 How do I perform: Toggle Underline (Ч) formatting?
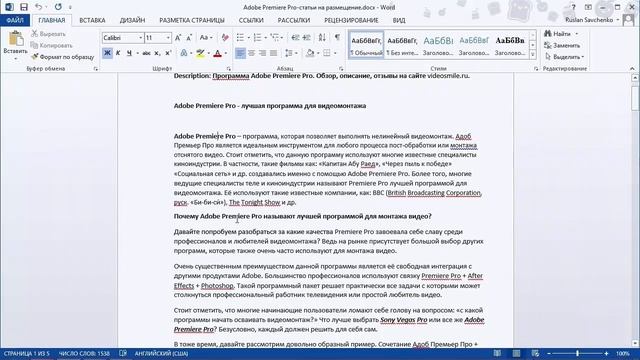point(129,53)
